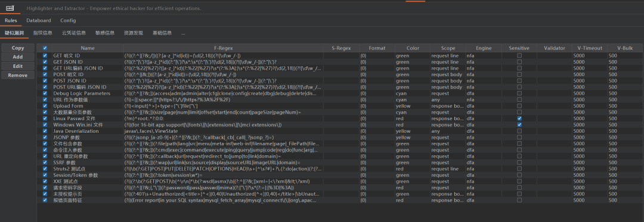Switch to the Rules tab

pos(11,20)
